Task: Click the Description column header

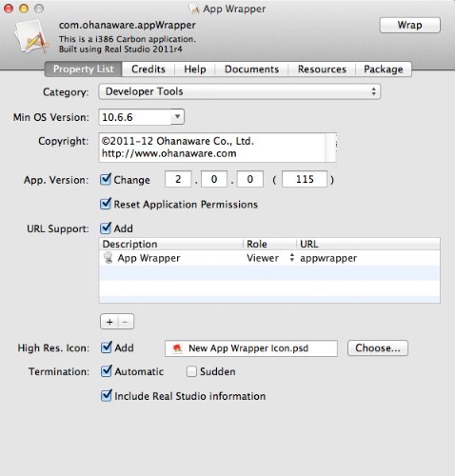Action: [x=171, y=244]
